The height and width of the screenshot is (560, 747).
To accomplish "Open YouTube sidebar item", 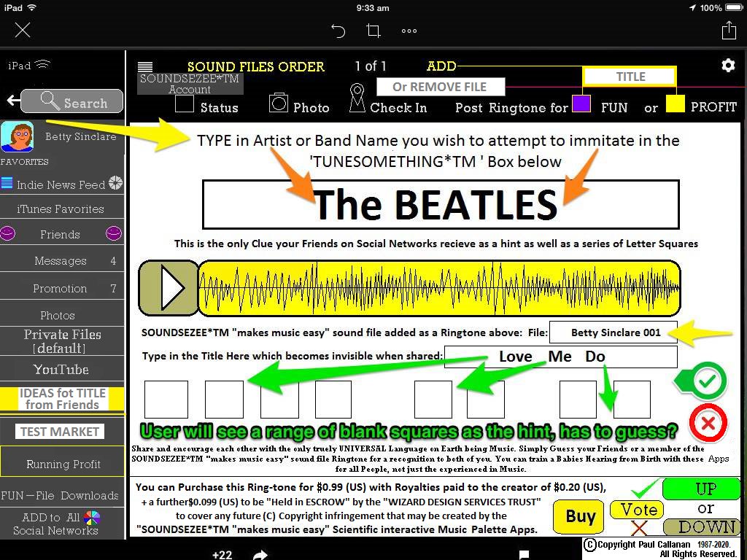I will (62, 370).
